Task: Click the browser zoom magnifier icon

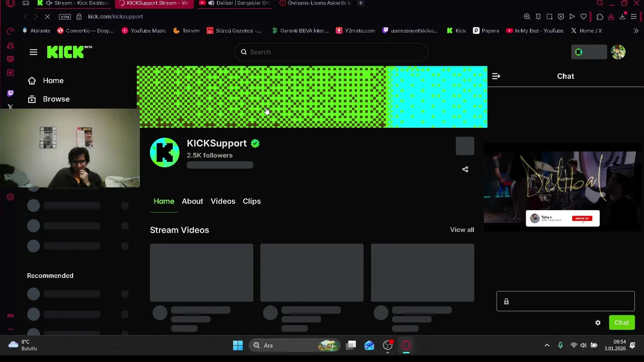Action: click(x=527, y=17)
